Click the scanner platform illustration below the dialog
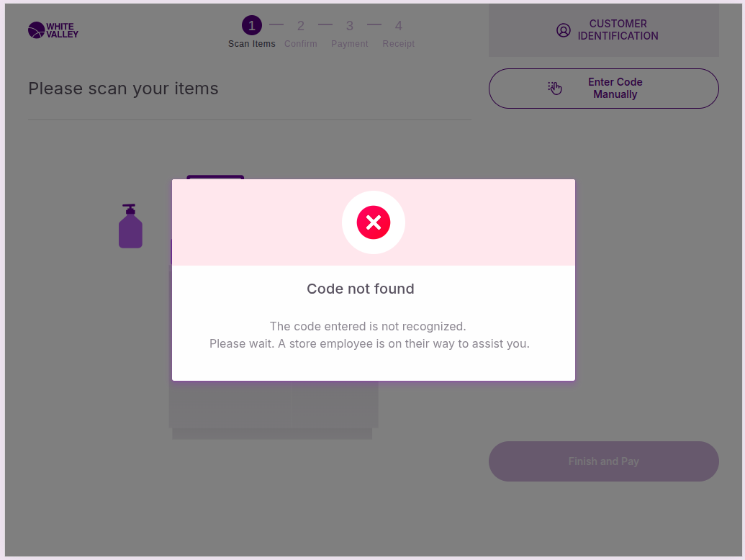Screen dimensions: 745x560 tap(274, 410)
